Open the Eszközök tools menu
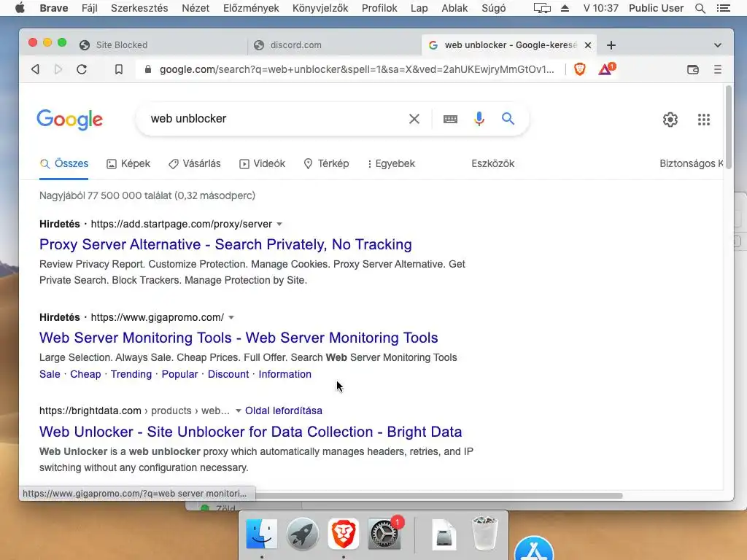747x560 pixels. pyautogui.click(x=492, y=164)
